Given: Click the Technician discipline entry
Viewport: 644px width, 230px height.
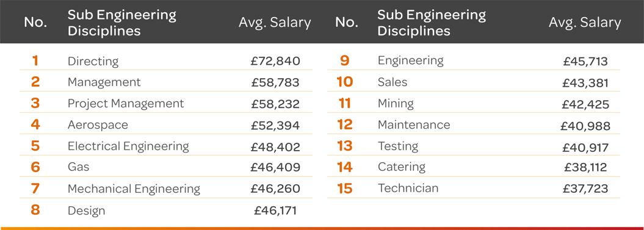Looking at the screenshot, I should click(408, 188).
